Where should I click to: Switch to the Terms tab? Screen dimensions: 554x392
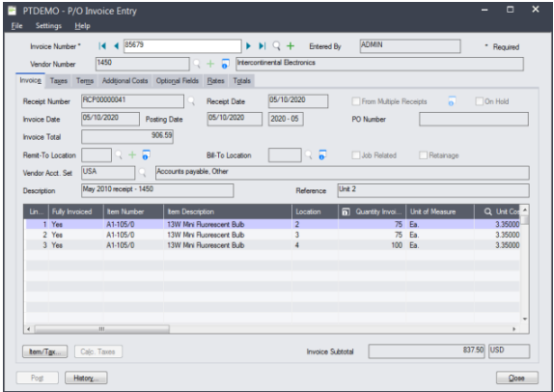(x=85, y=80)
